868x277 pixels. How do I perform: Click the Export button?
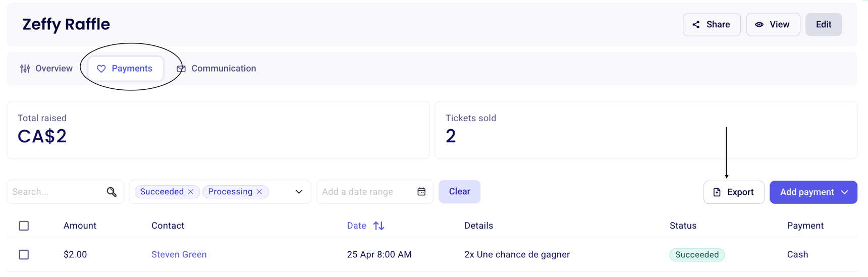pos(734,192)
